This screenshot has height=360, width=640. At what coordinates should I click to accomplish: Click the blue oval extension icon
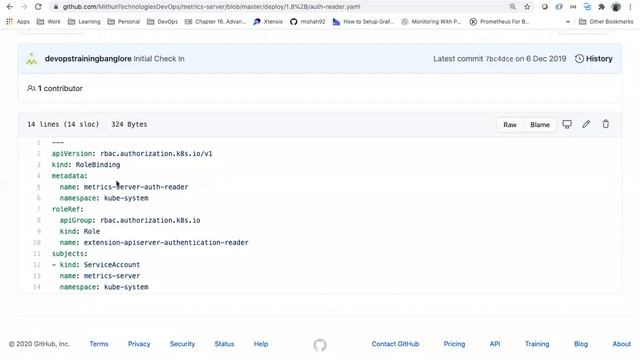tap(559, 7)
